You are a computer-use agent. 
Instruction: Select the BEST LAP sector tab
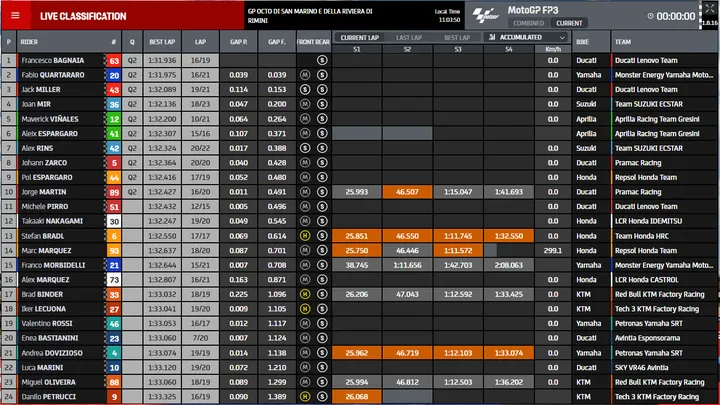(457, 38)
